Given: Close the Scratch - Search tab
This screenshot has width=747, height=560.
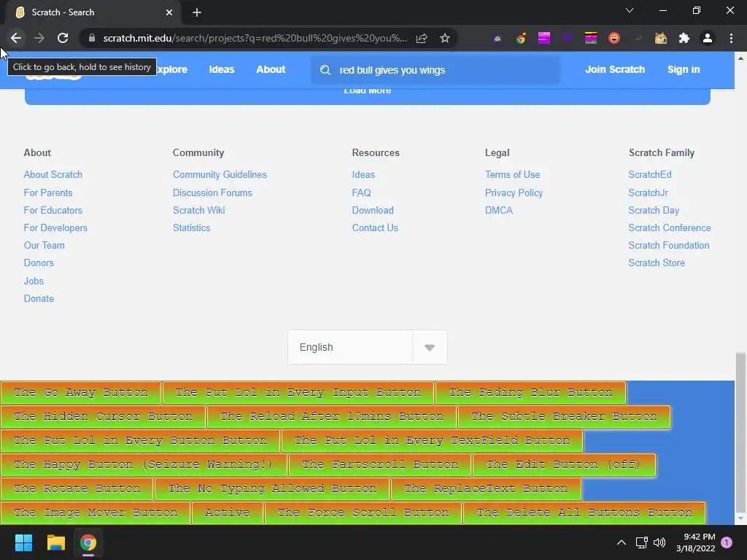Looking at the screenshot, I should pos(169,12).
